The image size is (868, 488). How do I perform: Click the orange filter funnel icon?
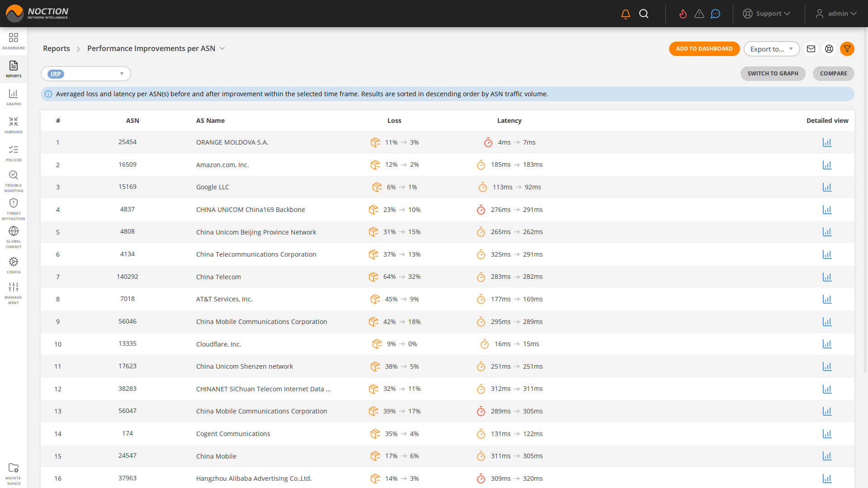847,49
